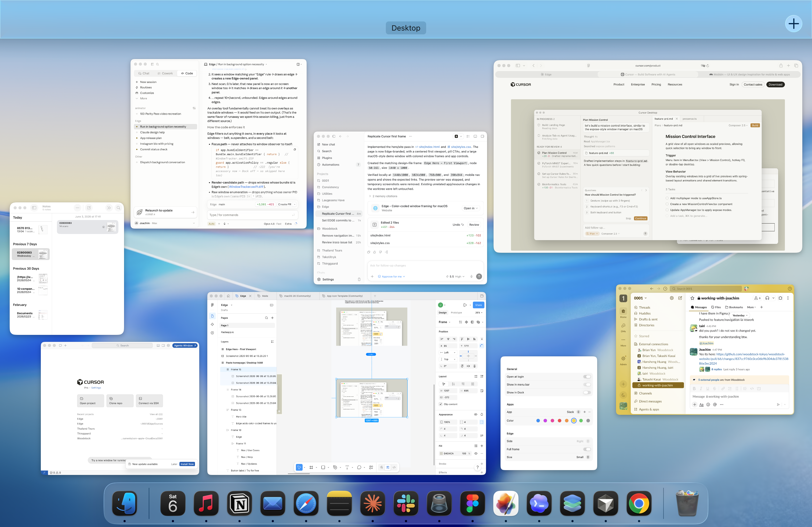Open Slack's compose new message icon
This screenshot has height=527, width=812.
[x=680, y=298]
